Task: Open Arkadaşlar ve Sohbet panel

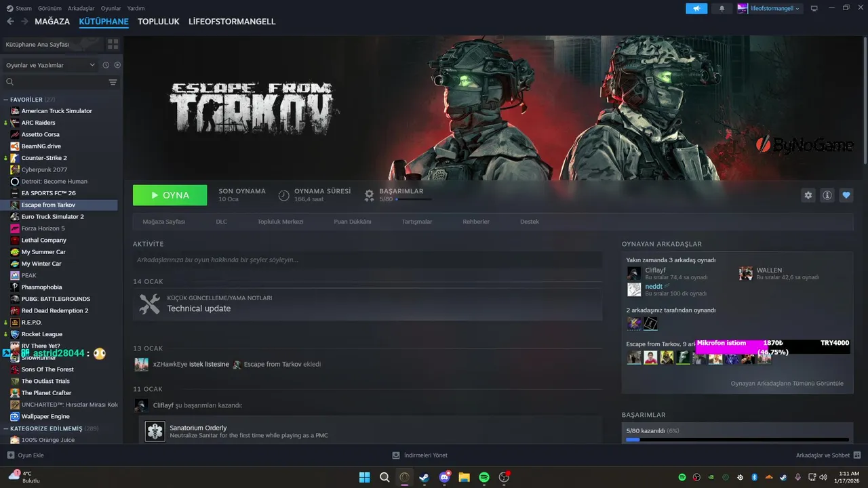Action: (829, 455)
